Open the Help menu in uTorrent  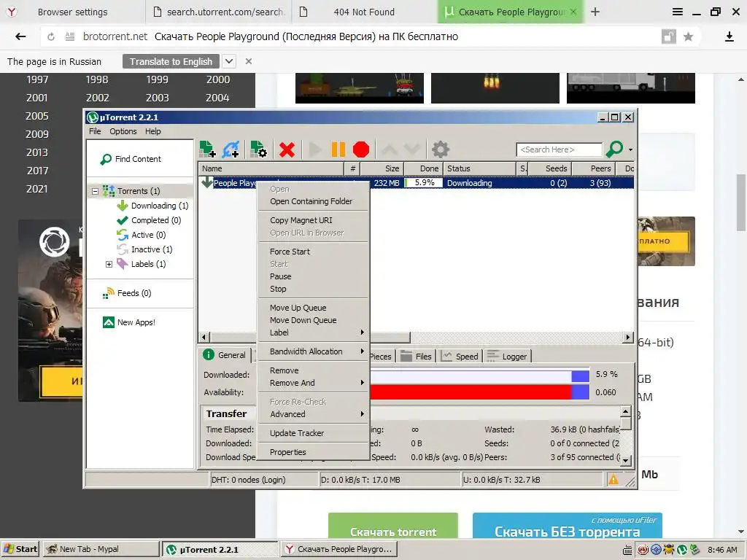coord(153,131)
